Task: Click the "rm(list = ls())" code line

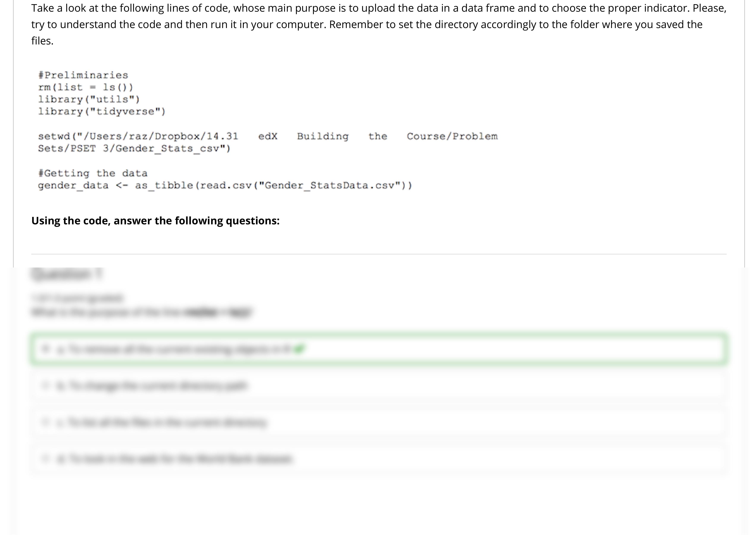Action: pyautogui.click(x=86, y=87)
